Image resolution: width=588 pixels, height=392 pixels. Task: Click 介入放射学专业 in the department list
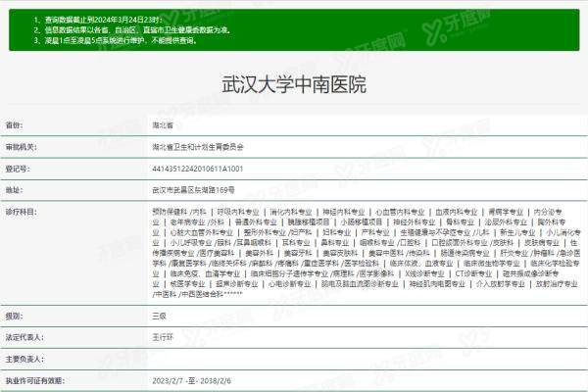(501, 284)
